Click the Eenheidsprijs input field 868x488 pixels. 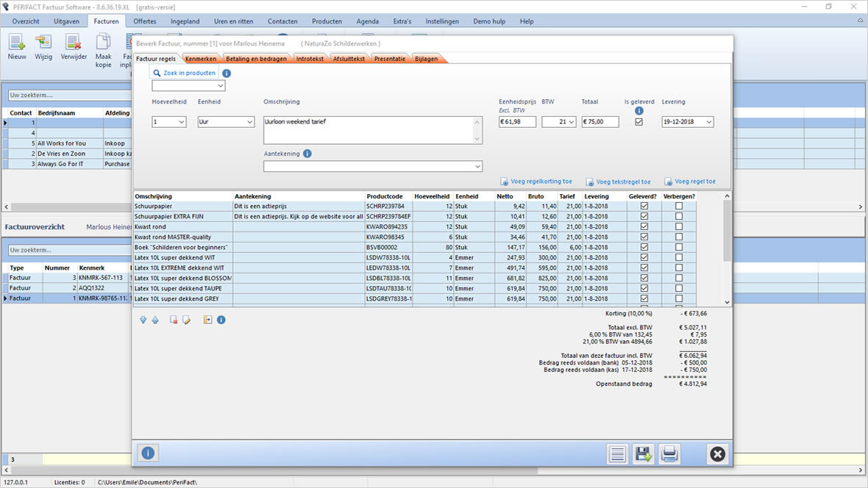tap(517, 122)
